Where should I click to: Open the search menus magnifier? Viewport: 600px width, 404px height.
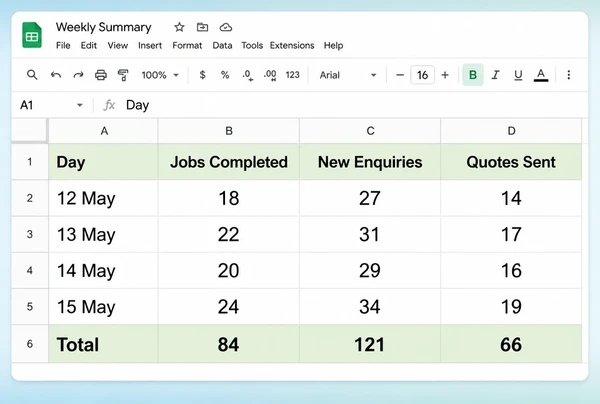(32, 75)
